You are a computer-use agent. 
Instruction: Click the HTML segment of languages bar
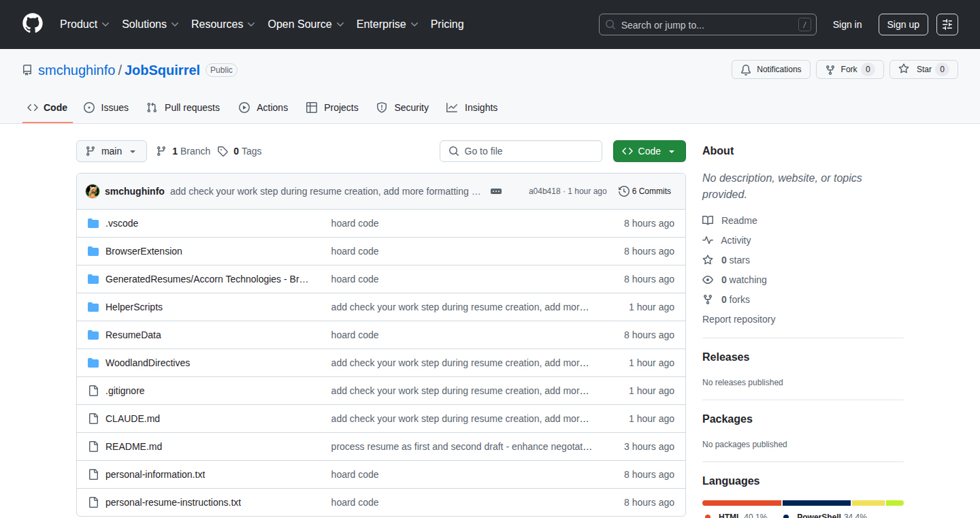tap(742, 503)
